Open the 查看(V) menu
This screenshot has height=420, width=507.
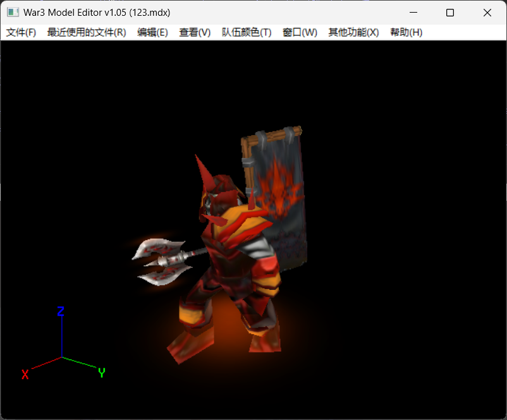click(195, 32)
